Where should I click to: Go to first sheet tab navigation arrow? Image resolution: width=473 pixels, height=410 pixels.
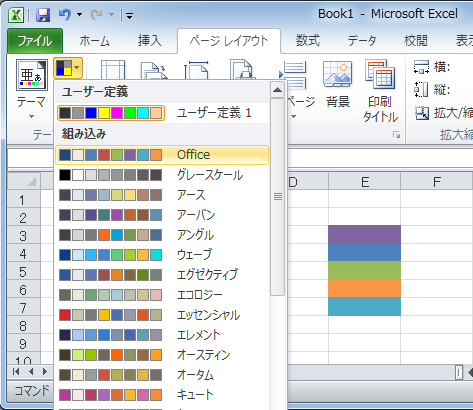tap(16, 371)
